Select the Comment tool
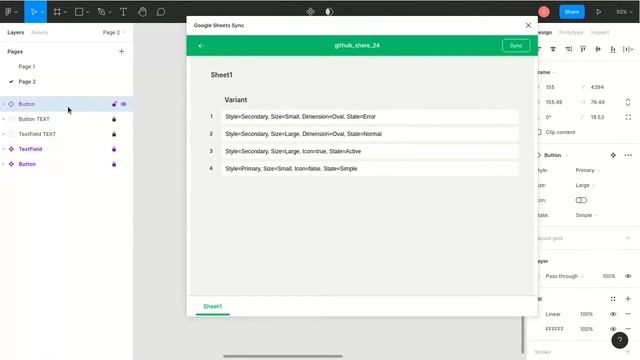This screenshot has height=360, width=640. (x=161, y=12)
